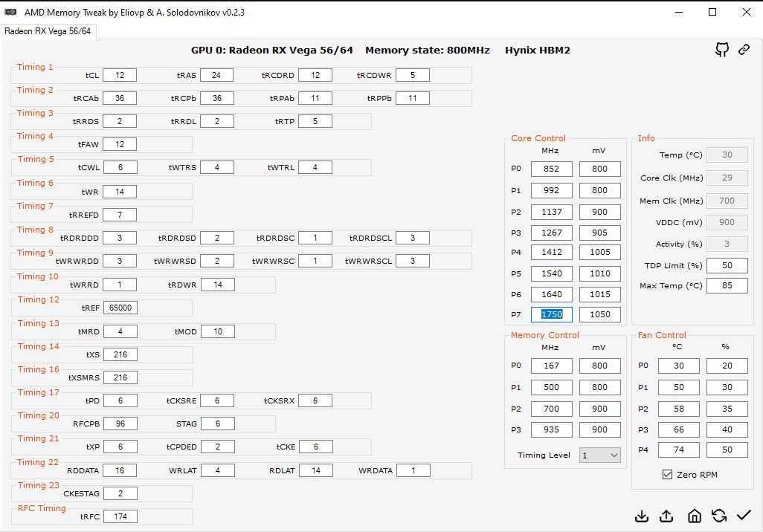Click the tRRDS input field
763x532 pixels.
click(x=120, y=121)
